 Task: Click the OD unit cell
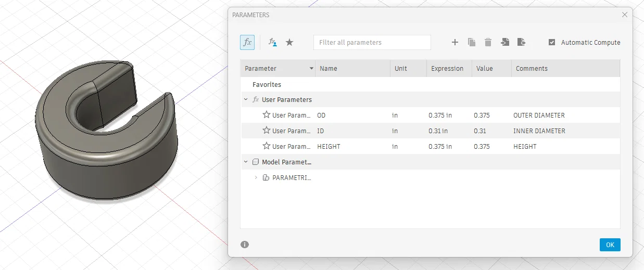tap(408, 115)
